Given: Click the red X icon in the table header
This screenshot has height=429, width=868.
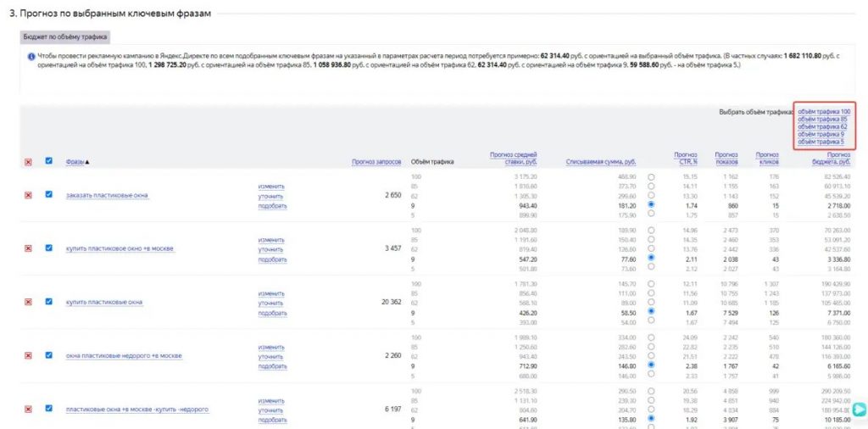Looking at the screenshot, I should [28, 162].
